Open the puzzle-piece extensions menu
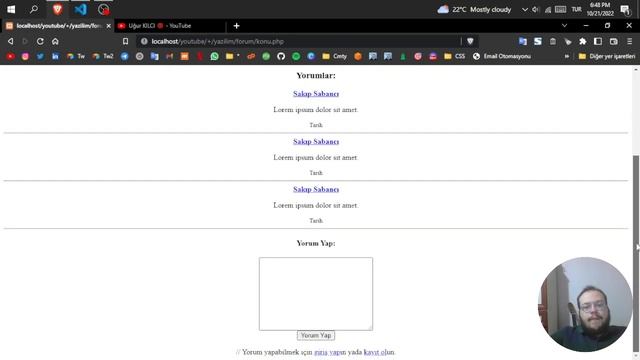640x360 pixels. pos(583,41)
